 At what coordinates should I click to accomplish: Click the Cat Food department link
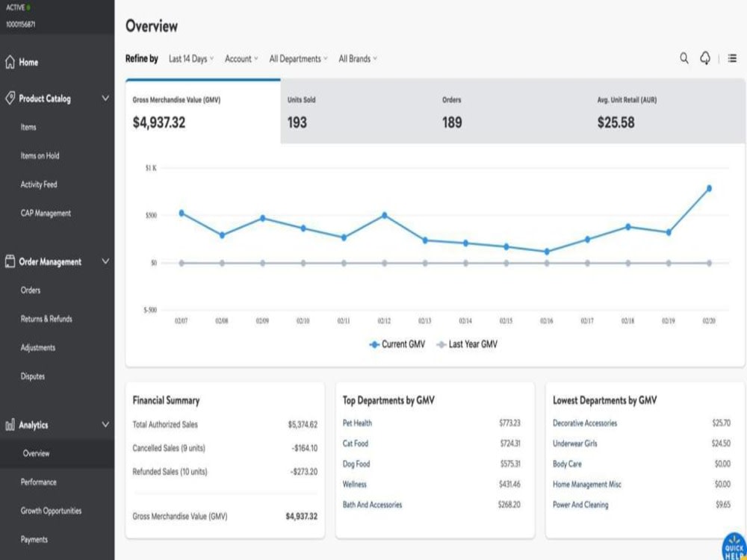356,444
